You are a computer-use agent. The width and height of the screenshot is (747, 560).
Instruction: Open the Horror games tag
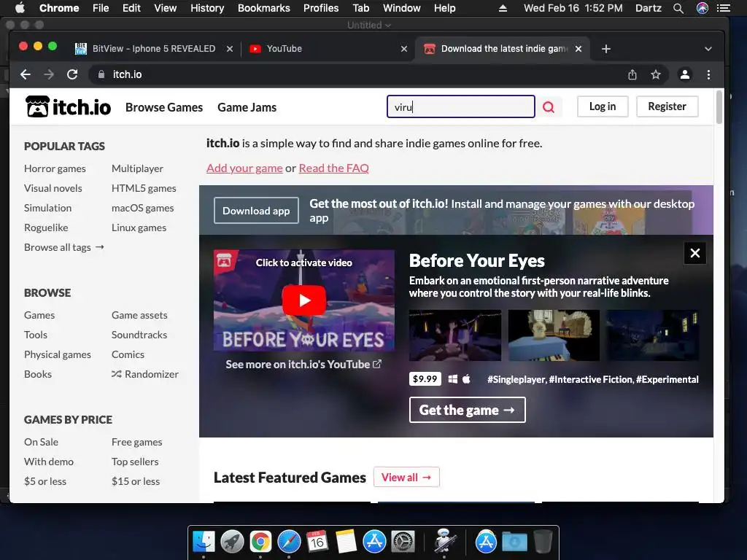(x=55, y=168)
